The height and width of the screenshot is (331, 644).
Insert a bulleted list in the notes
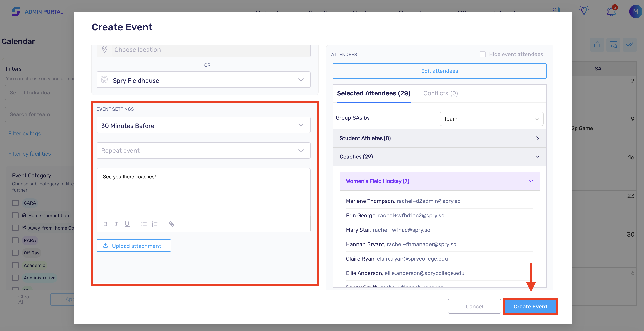[x=144, y=224]
